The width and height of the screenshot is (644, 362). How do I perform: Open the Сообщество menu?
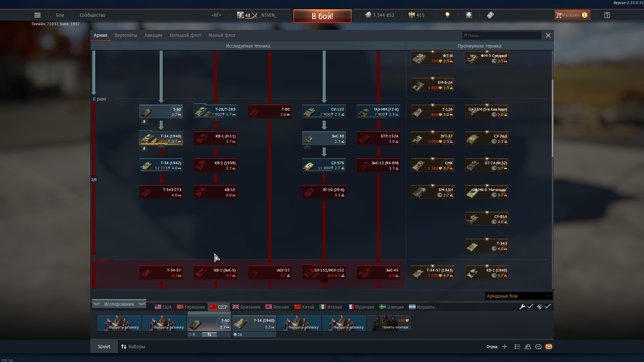point(93,15)
